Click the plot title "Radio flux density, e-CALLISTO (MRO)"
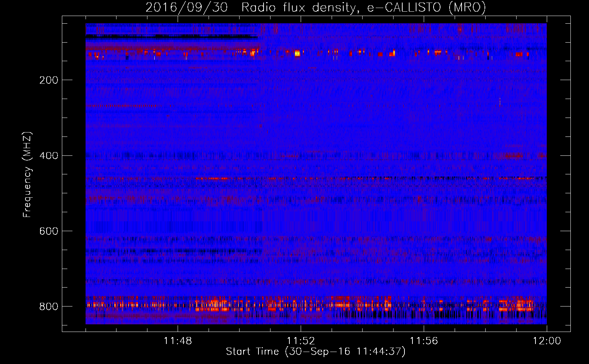The height and width of the screenshot is (364, 589). pos(364,8)
